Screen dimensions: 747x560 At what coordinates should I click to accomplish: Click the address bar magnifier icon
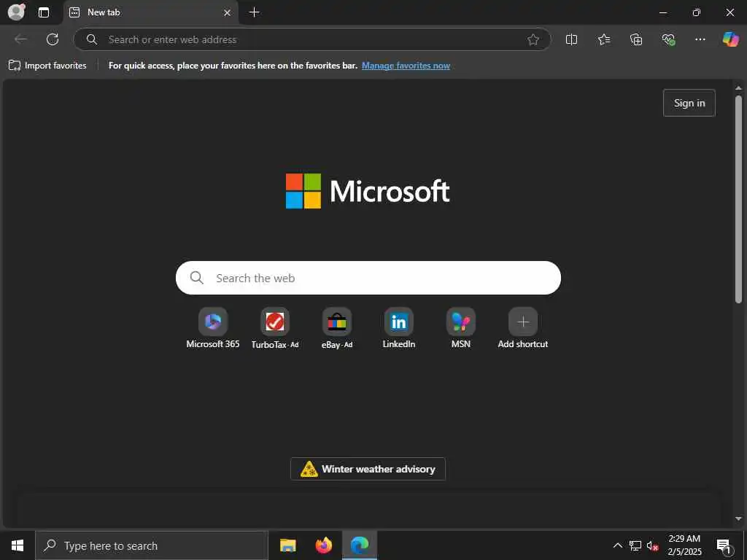92,39
